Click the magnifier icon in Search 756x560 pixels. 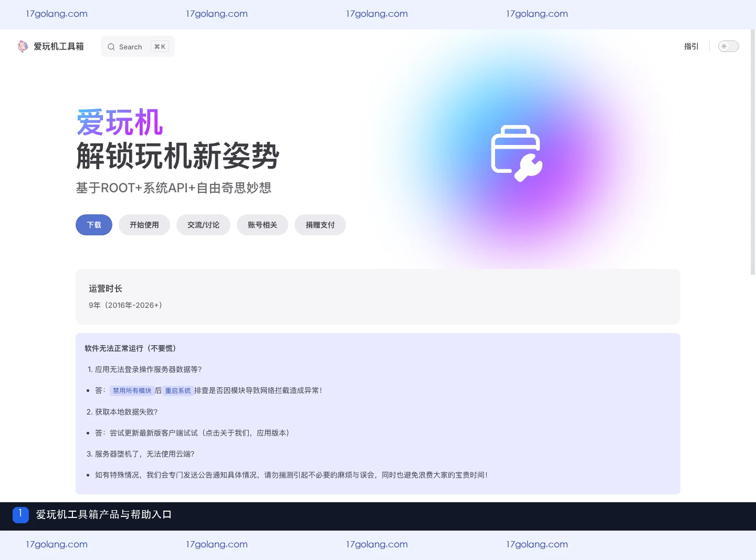(111, 47)
